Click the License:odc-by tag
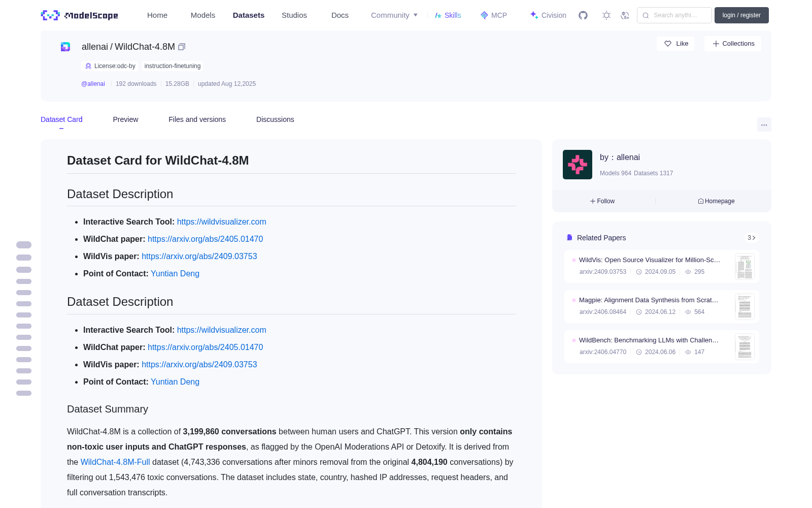The image size is (812, 508). tap(110, 66)
